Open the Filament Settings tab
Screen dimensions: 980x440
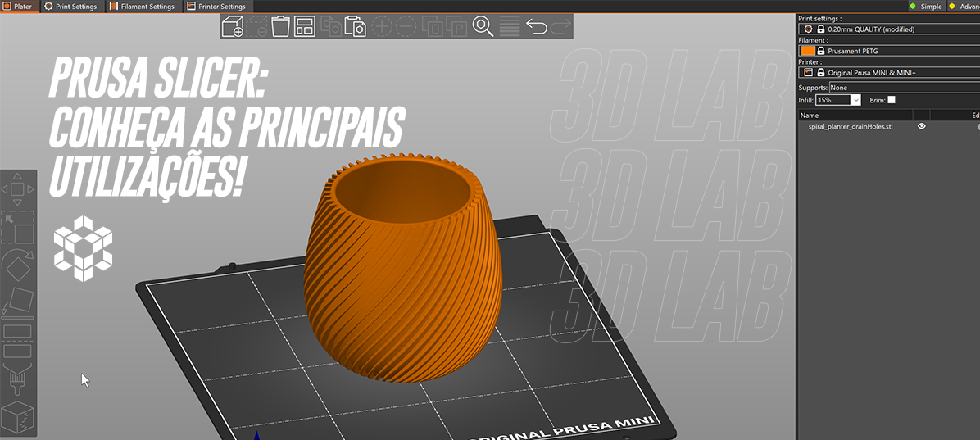(143, 7)
